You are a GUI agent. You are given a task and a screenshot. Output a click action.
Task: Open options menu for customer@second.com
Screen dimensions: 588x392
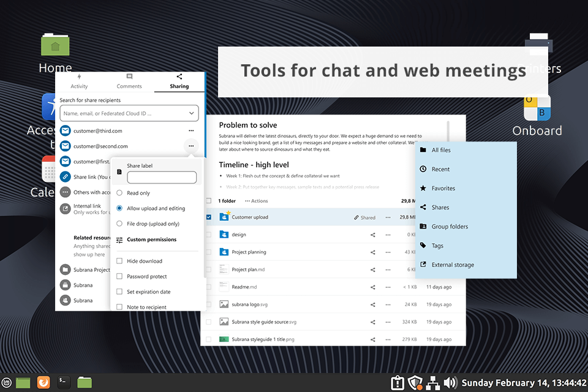pos(191,146)
